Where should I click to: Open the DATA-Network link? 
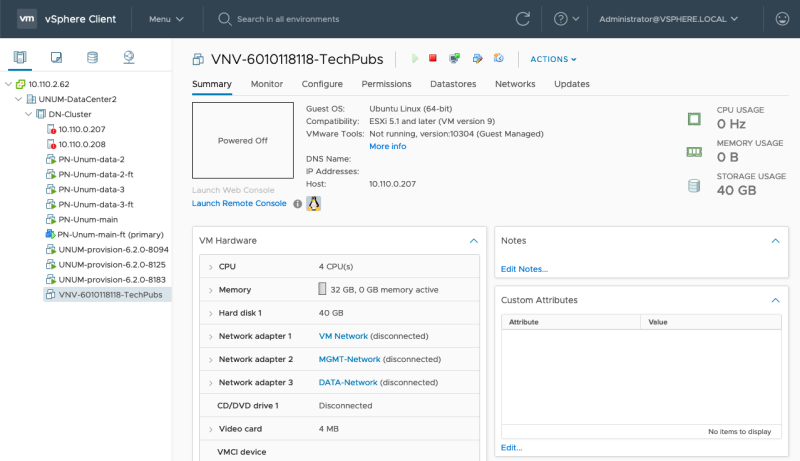click(348, 382)
